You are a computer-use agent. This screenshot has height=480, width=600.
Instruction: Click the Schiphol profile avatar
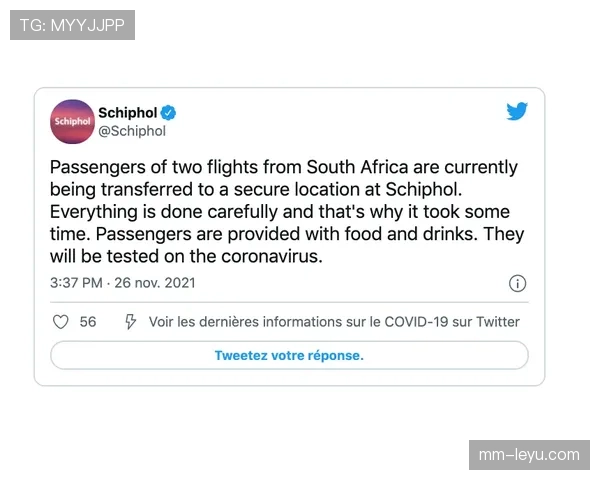click(x=72, y=121)
